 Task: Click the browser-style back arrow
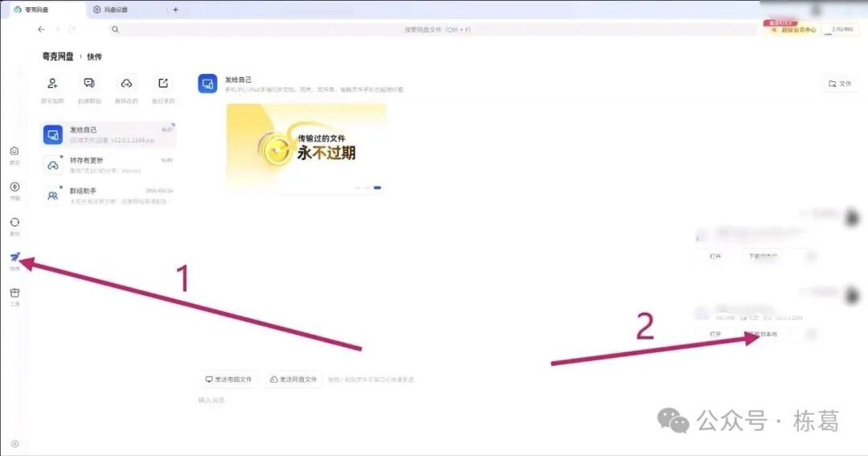click(x=41, y=29)
